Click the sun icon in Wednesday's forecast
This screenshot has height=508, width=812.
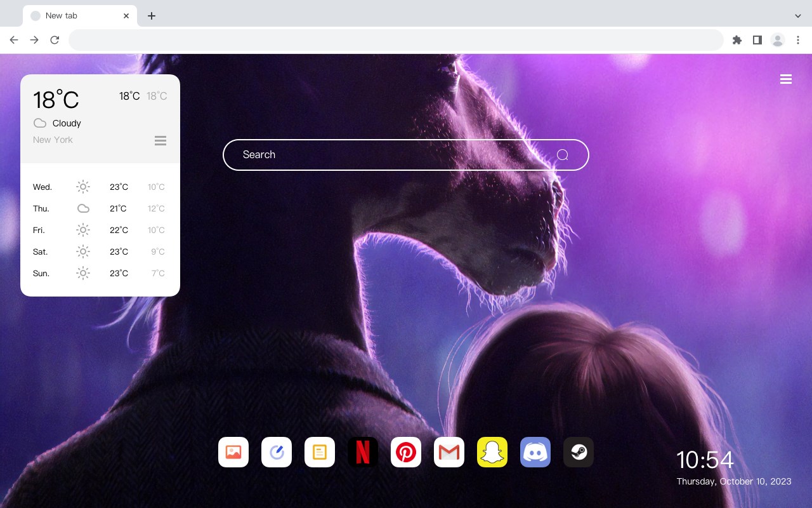83,187
